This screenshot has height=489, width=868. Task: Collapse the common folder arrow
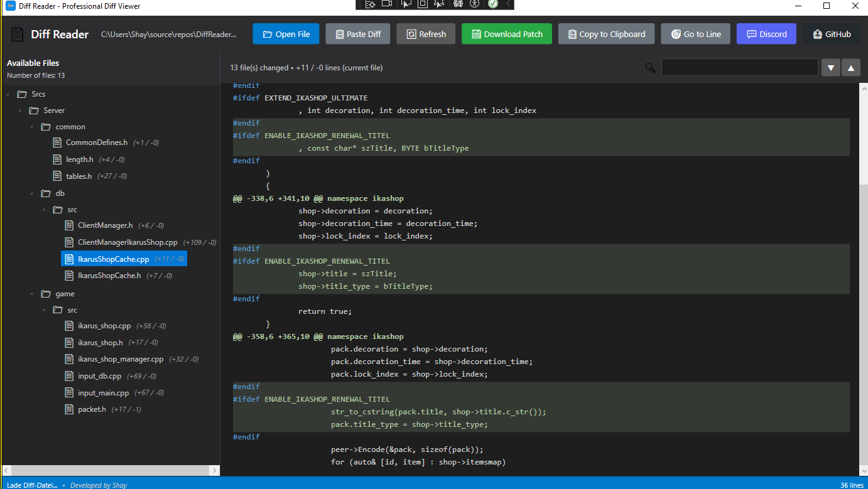pyautogui.click(x=33, y=127)
